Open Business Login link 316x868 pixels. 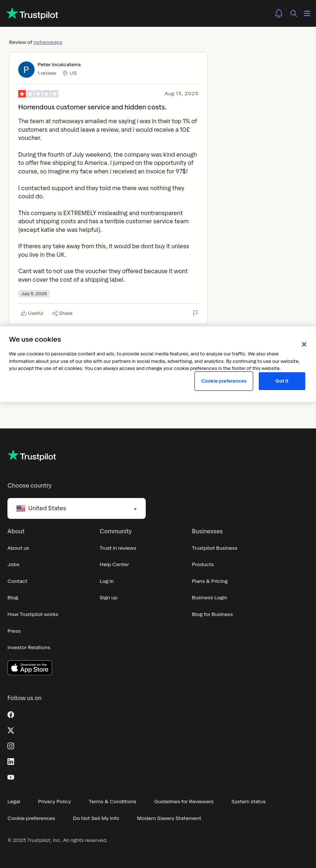(210, 598)
